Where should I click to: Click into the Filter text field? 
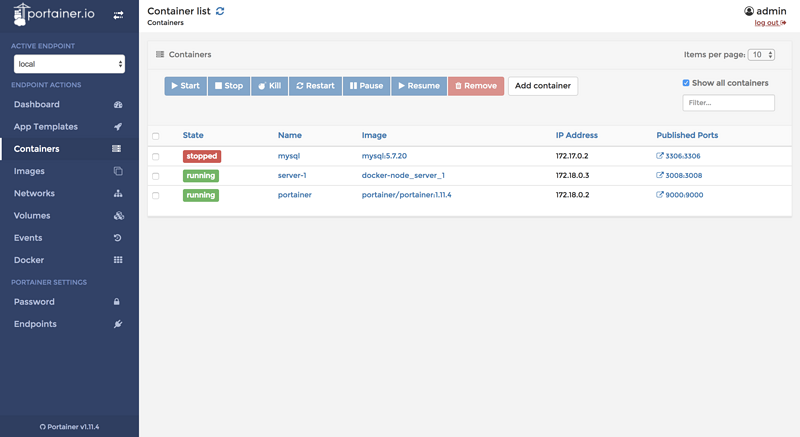click(x=728, y=103)
